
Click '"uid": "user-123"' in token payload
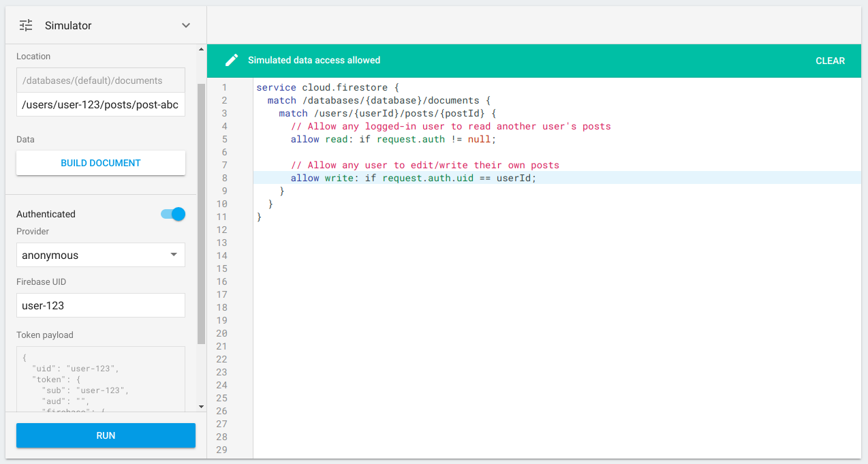(75, 368)
